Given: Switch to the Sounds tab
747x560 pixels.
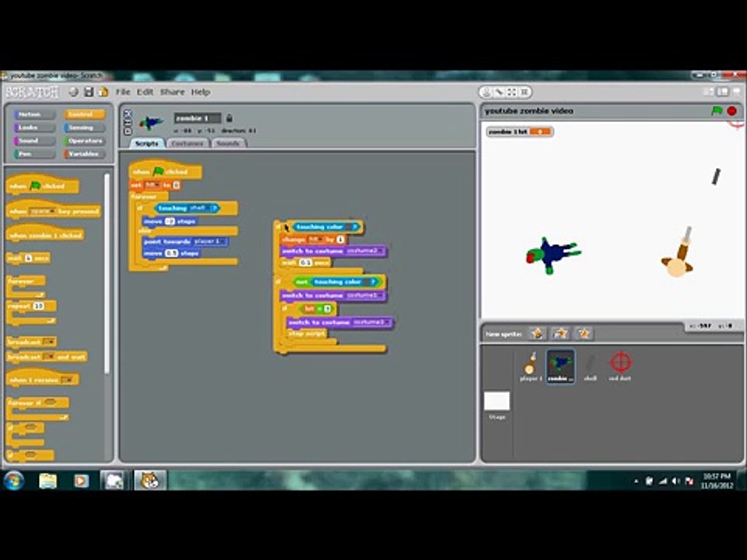Looking at the screenshot, I should (x=228, y=143).
